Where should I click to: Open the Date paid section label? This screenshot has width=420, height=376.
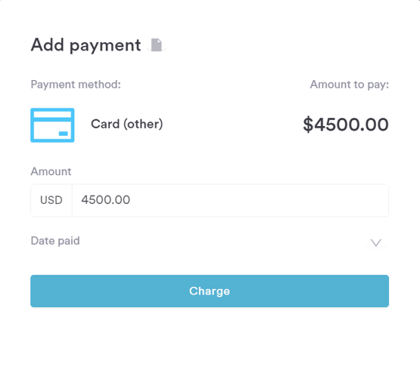[55, 241]
